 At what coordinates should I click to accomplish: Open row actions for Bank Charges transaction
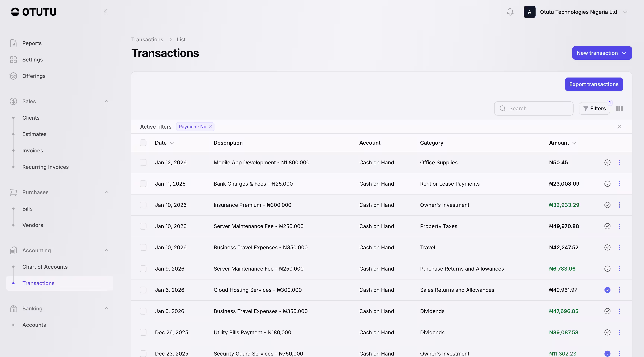pos(619,184)
